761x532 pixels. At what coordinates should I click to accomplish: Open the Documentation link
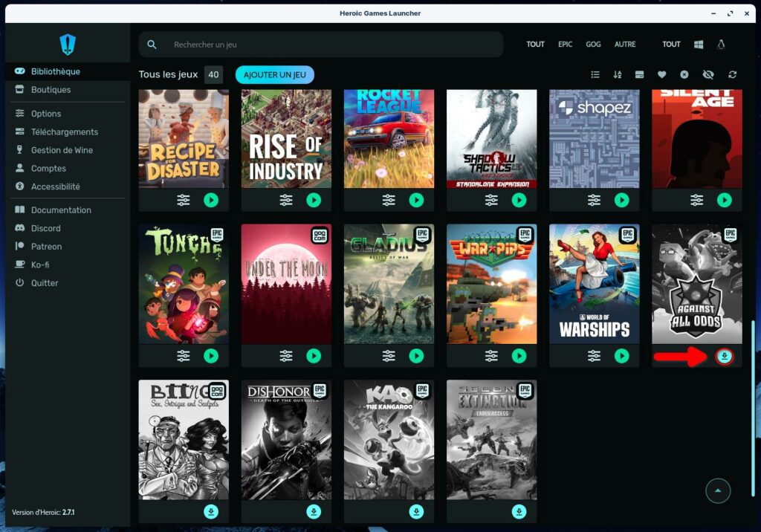(x=61, y=210)
